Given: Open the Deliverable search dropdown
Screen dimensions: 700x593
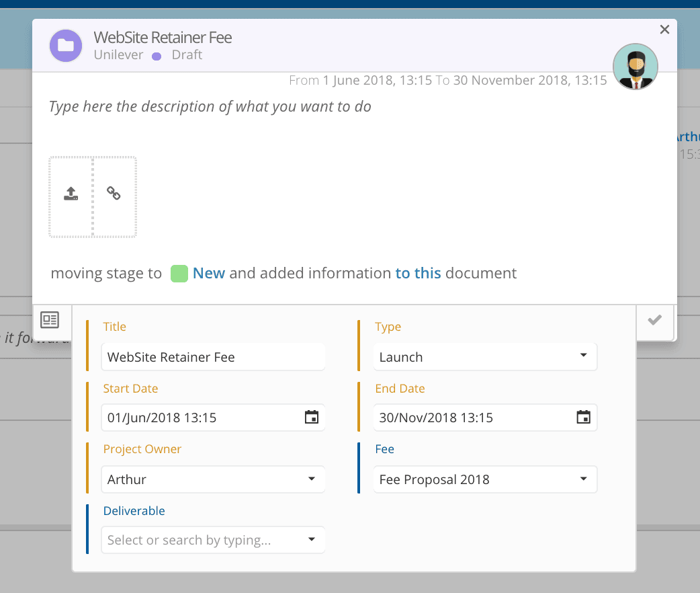Looking at the screenshot, I should coord(311,540).
